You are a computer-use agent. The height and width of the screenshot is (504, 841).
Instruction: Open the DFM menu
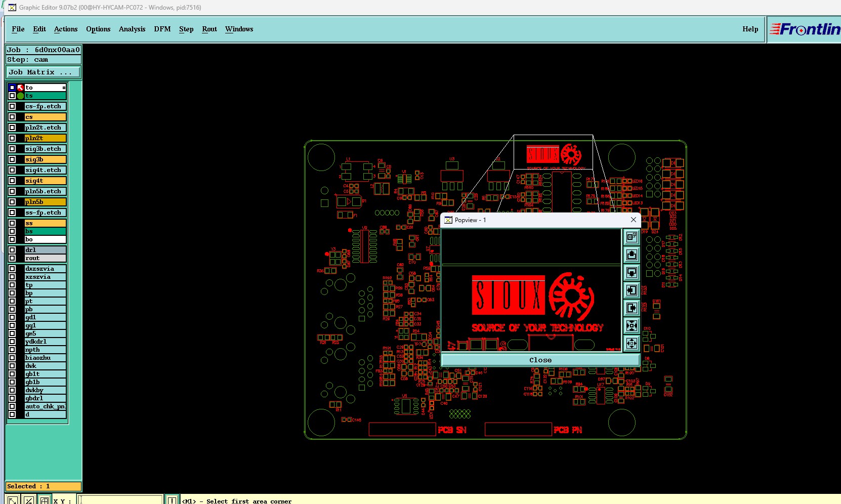[162, 29]
